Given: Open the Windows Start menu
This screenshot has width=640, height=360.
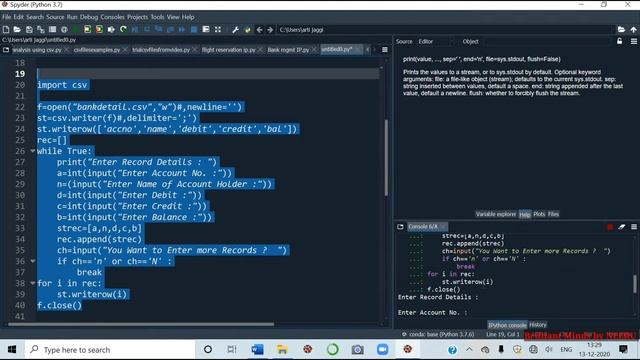Looking at the screenshot, I should click(x=11, y=349).
